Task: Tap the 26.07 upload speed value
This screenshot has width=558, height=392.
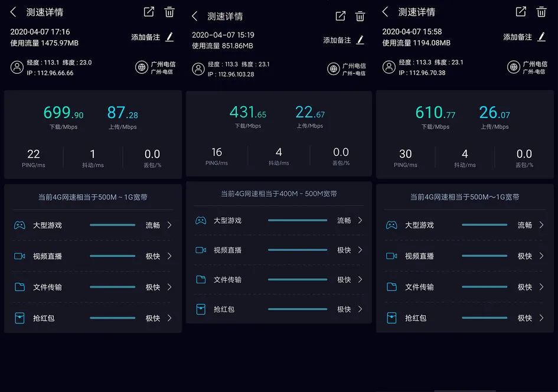Action: tap(494, 112)
